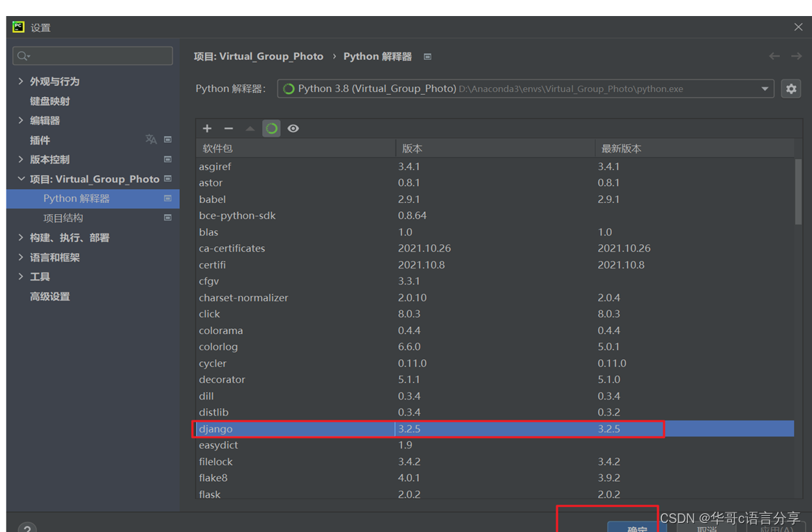
Task: Sort by 最新版本 column header
Action: point(694,148)
